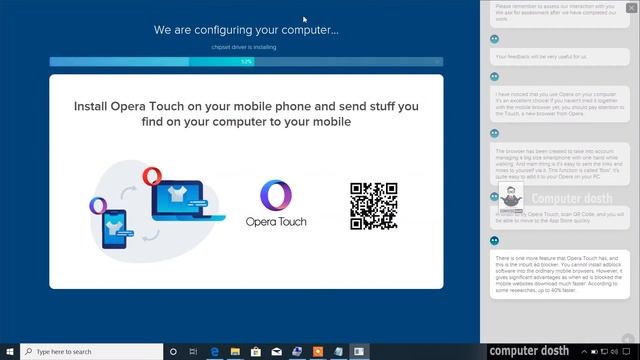Show hidden system tray icons
Image resolution: width=640 pixels, height=360 pixels.
[x=584, y=351]
